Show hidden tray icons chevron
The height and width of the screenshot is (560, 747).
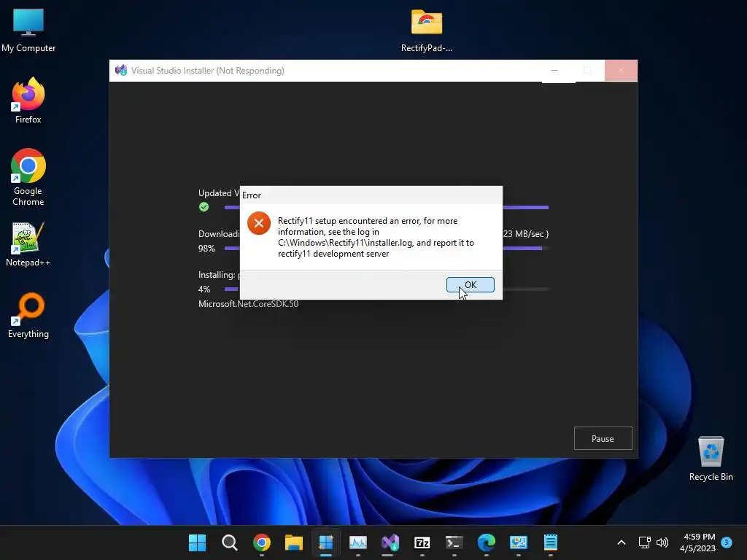[622, 542]
